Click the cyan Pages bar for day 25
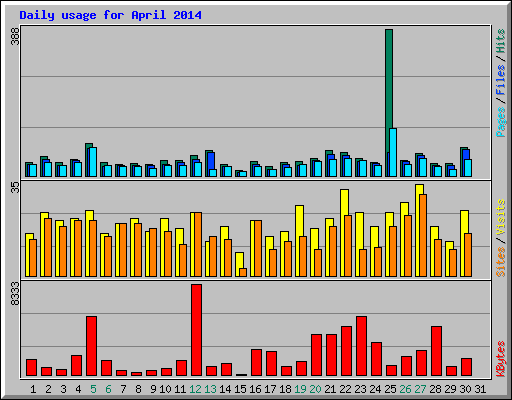Screen dimensions: 512x400 (x=393, y=152)
